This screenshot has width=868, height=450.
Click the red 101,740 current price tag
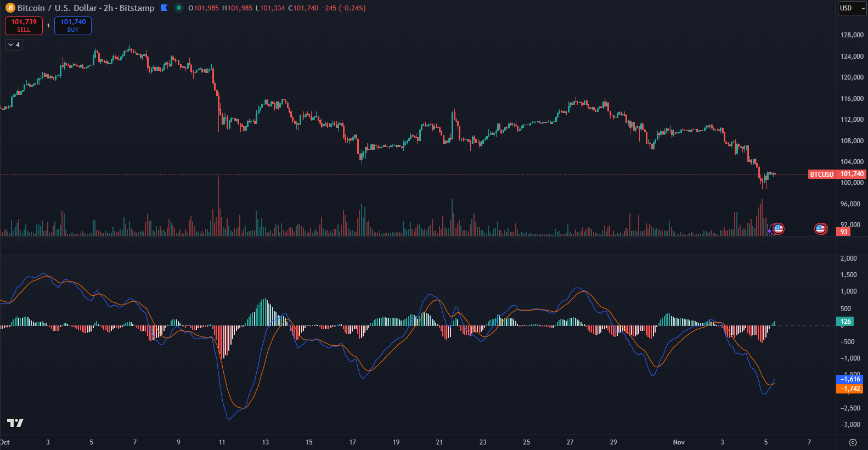click(x=852, y=175)
